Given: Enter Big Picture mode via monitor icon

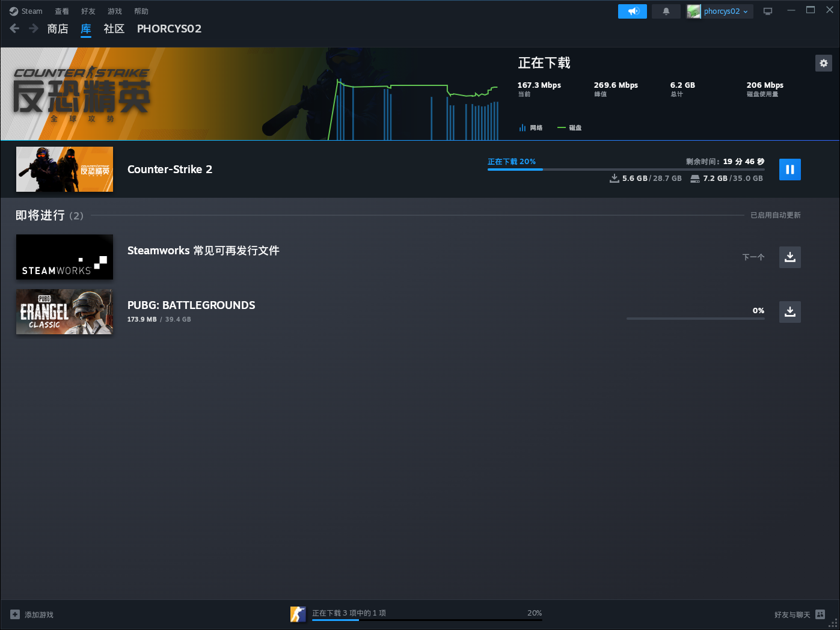Looking at the screenshot, I should click(x=768, y=11).
